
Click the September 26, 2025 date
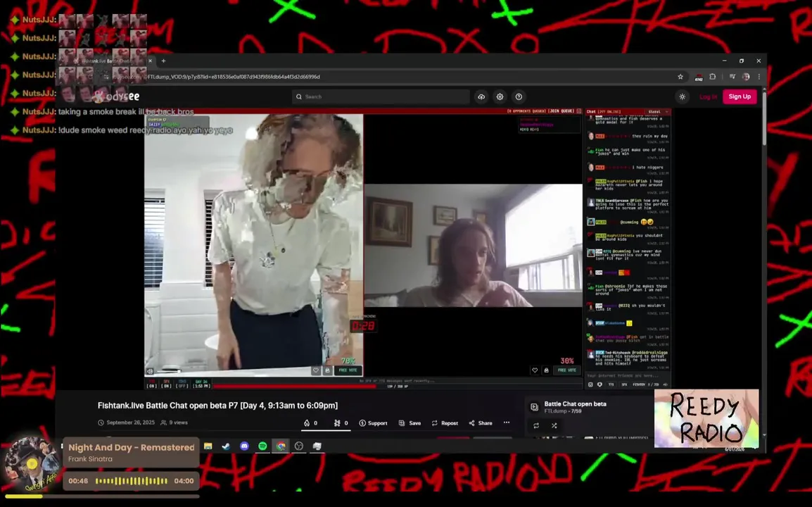[130, 423]
